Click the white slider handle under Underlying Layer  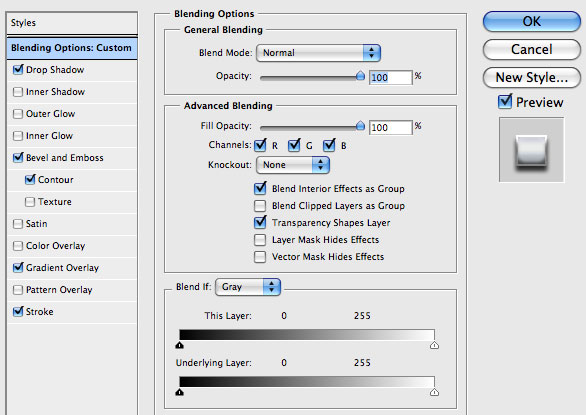pos(434,392)
